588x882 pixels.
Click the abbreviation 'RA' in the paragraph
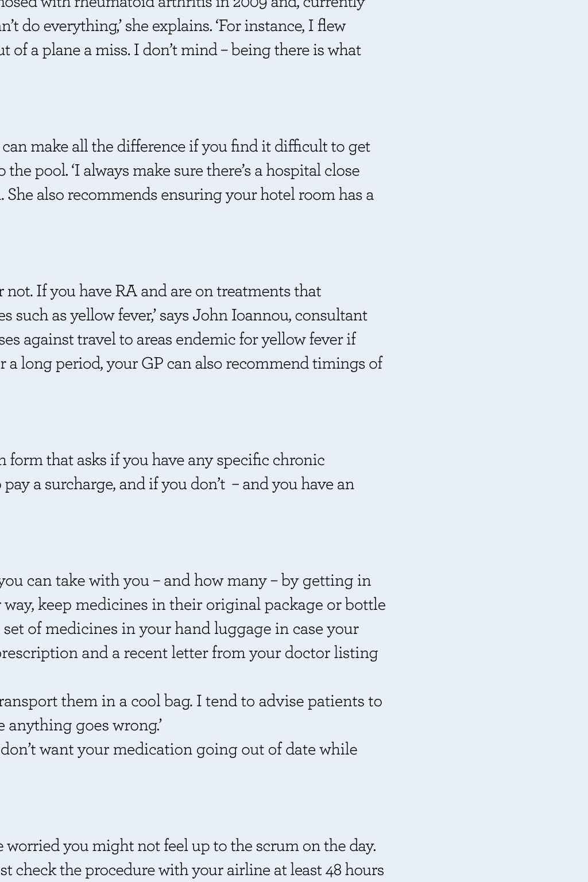126,291
